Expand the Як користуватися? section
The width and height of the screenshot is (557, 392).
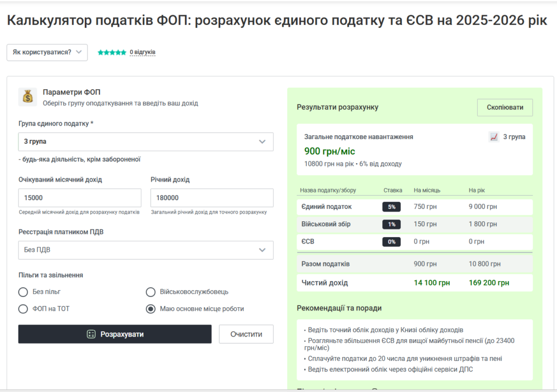[47, 52]
